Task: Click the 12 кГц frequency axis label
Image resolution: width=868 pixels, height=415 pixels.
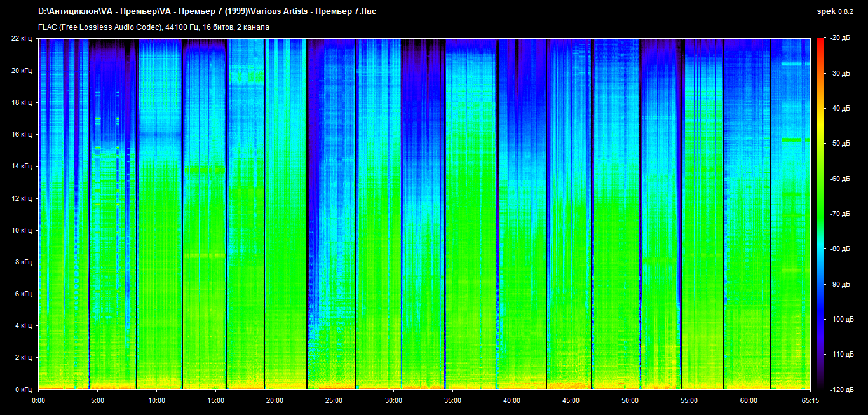Action: pyautogui.click(x=22, y=198)
